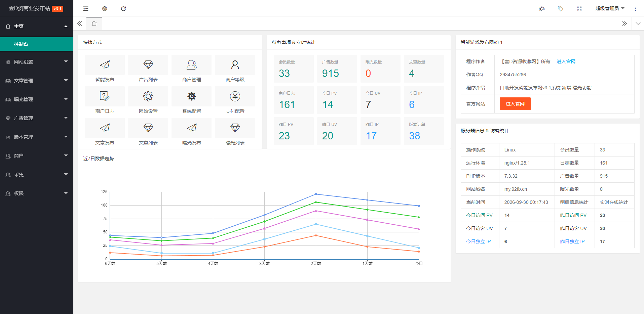Toggle fullscreen mode icon
This screenshot has height=314, width=644.
pyautogui.click(x=579, y=9)
